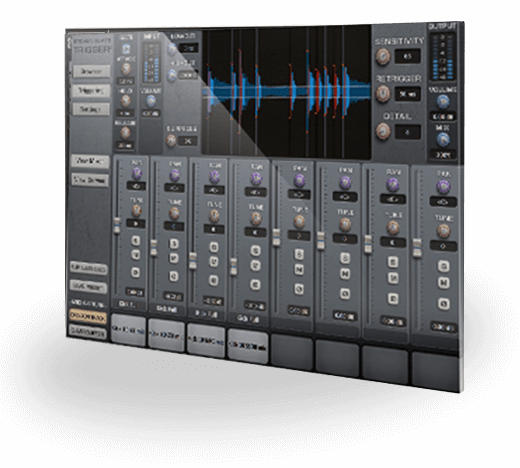
Task: Click the View Mixer button
Action: pyautogui.click(x=90, y=161)
